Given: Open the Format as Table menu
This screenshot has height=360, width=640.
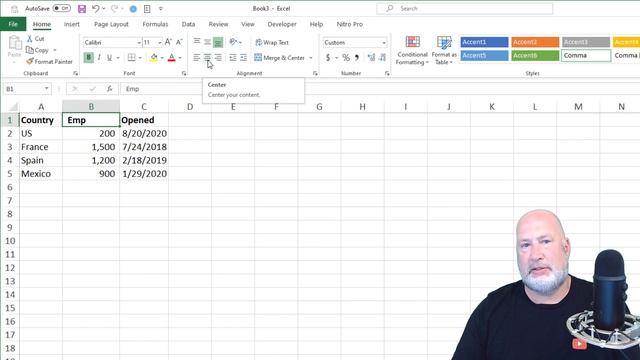Looking at the screenshot, I should pyautogui.click(x=444, y=50).
